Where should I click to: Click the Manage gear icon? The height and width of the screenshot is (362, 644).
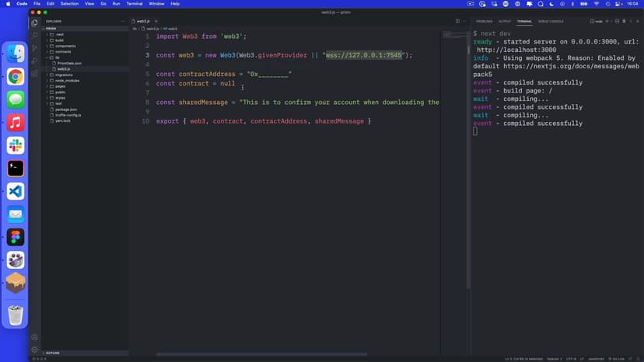(35, 349)
